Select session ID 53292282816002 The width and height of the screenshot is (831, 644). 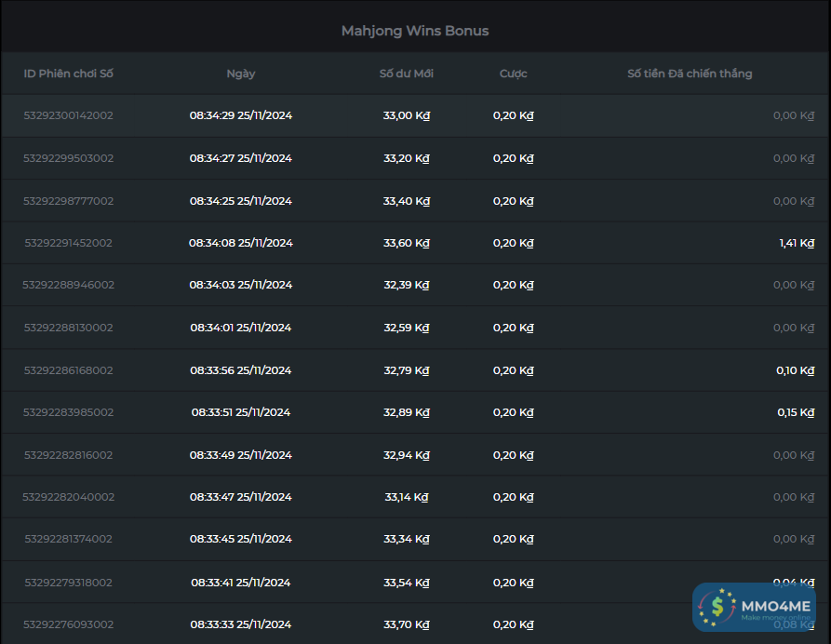[x=69, y=455]
